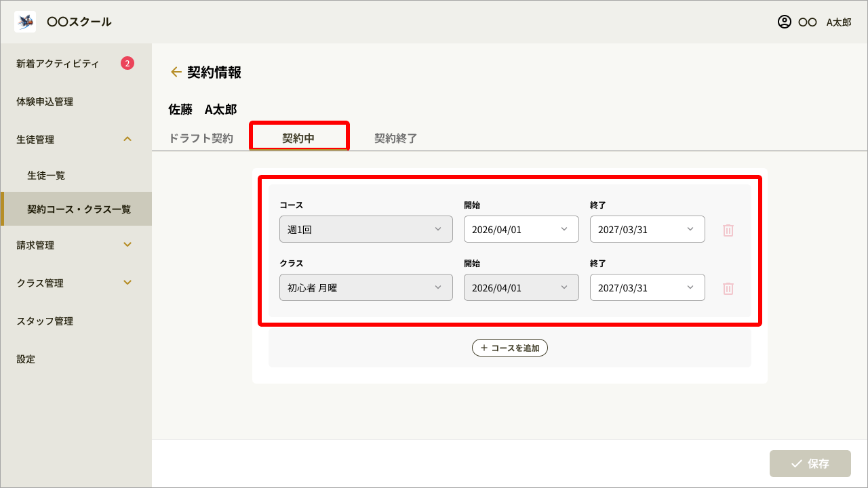Open the コース dropdown showing 週1回
Screen dimensions: 868x488
coord(366,229)
